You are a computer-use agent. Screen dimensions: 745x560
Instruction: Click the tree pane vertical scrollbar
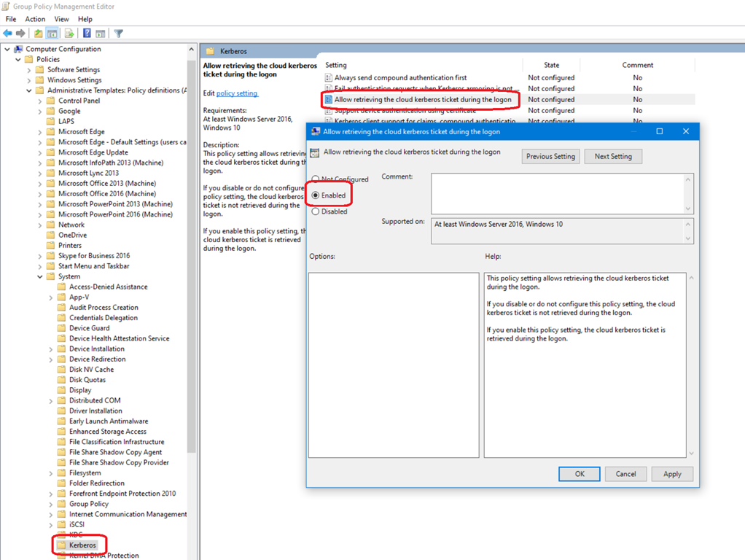pyautogui.click(x=191, y=257)
